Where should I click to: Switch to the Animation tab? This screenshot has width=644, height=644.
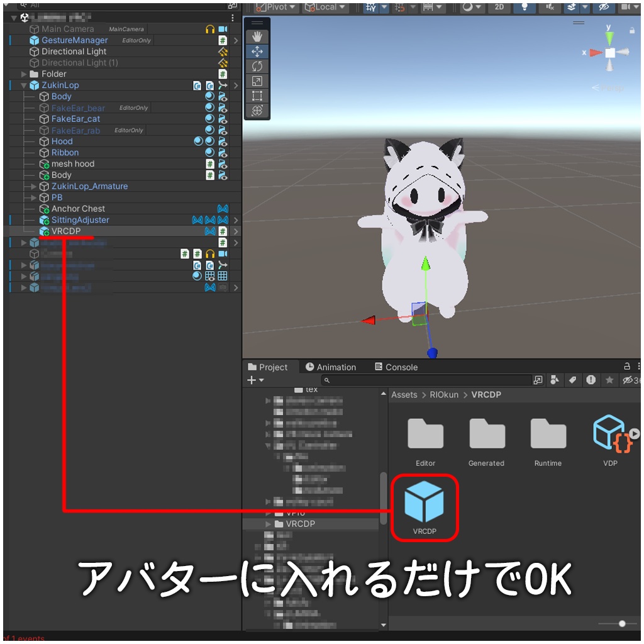point(331,367)
